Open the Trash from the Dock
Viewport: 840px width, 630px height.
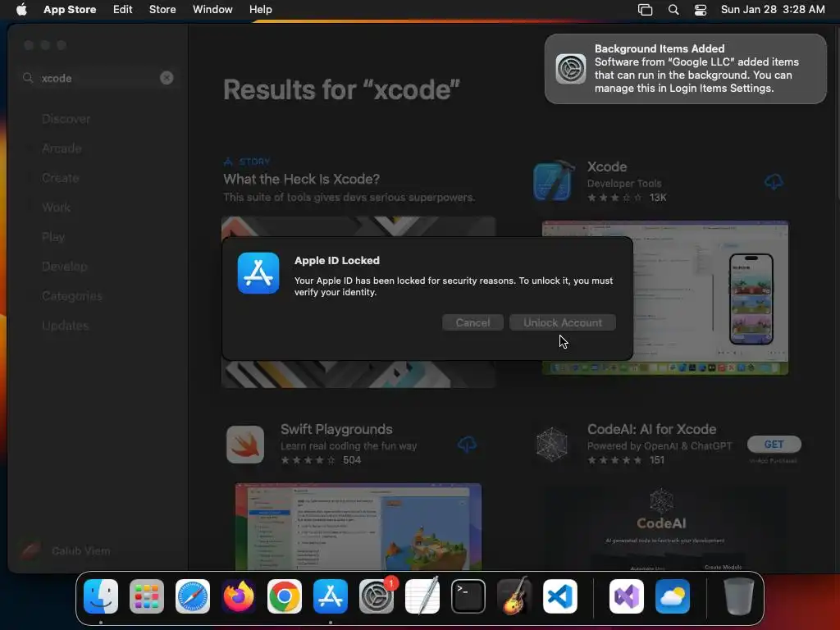[x=739, y=596]
